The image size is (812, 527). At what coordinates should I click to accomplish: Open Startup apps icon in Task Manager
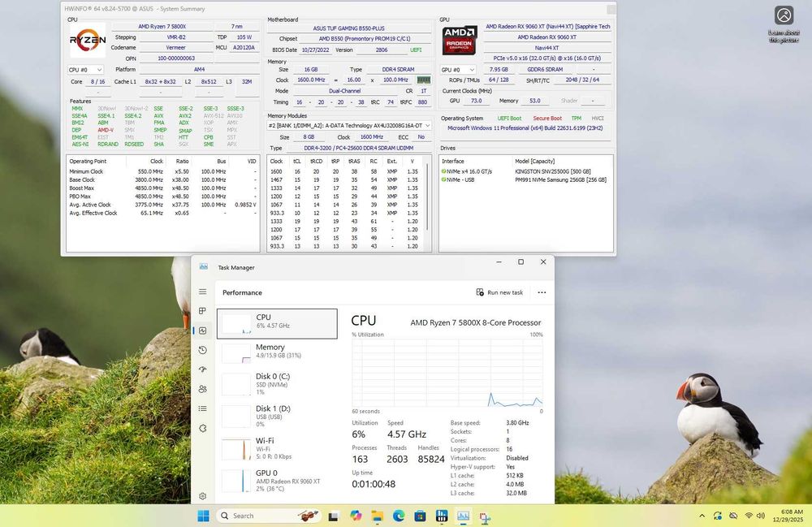202,369
